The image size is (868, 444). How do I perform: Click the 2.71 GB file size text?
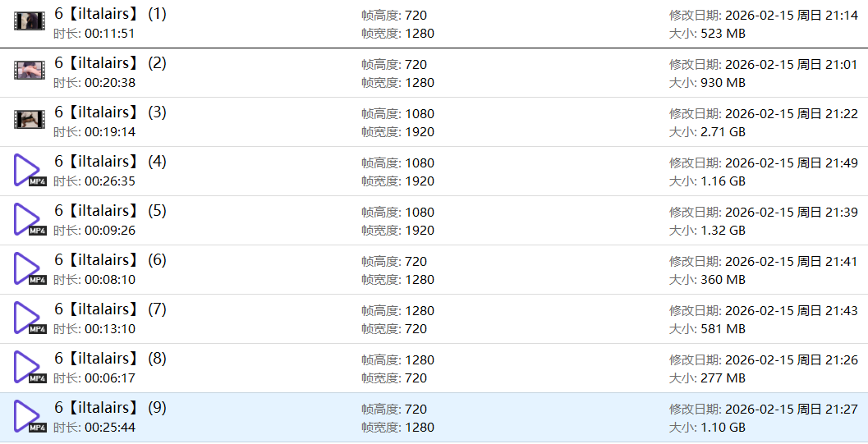point(723,132)
